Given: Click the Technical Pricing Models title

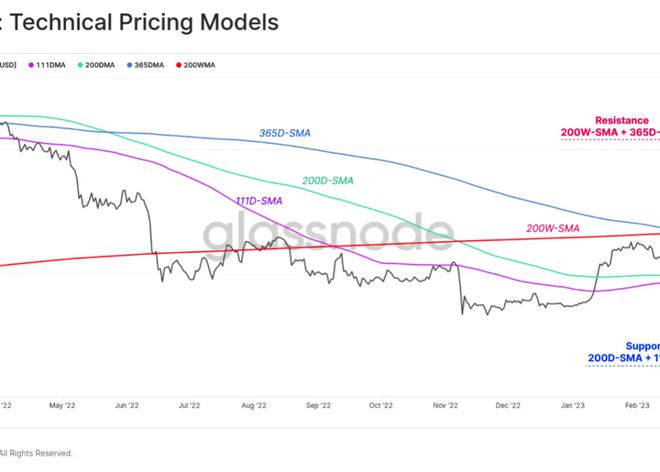Looking at the screenshot, I should tap(144, 21).
